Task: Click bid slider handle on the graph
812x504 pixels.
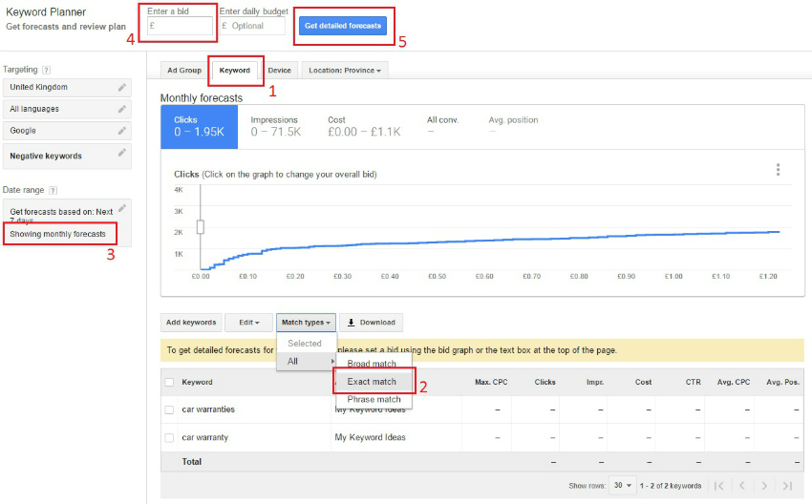Action: click(201, 226)
